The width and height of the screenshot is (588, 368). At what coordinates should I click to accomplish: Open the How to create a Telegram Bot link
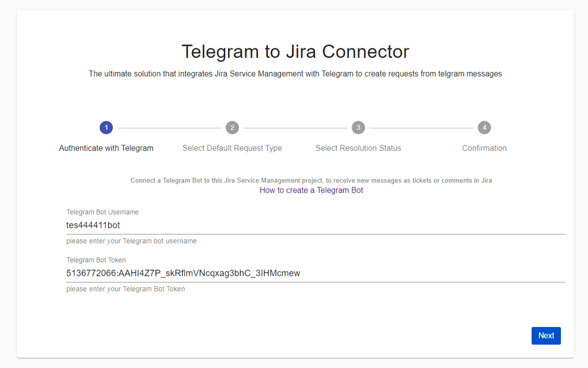click(x=311, y=190)
